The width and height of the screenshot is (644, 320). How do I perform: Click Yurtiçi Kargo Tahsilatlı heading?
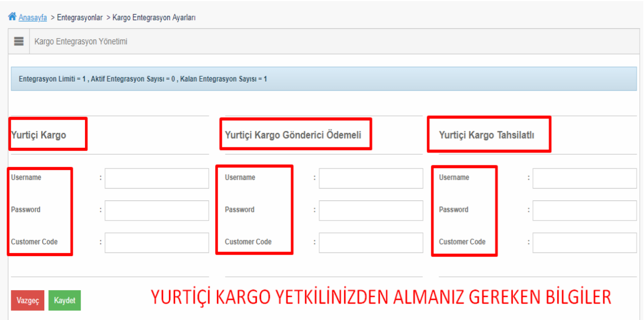click(x=486, y=135)
